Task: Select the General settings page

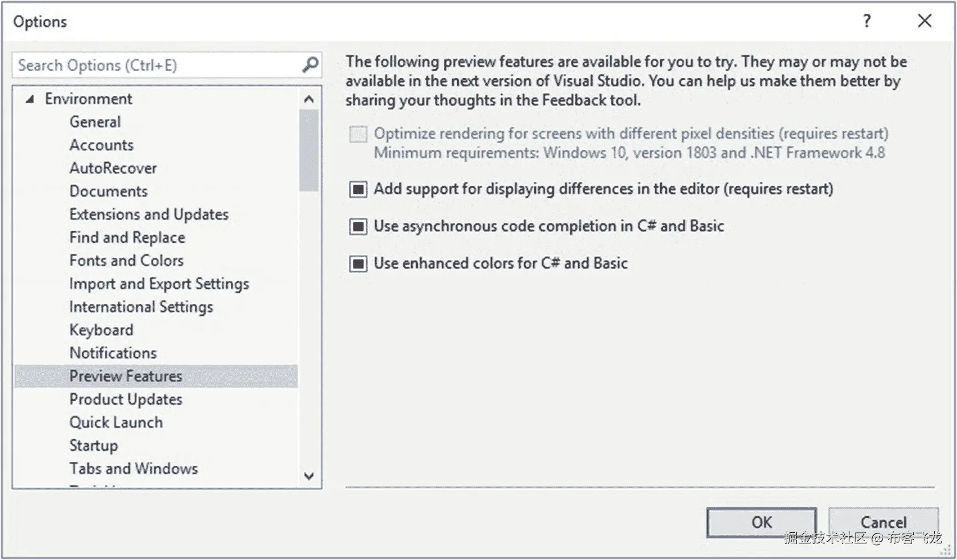Action: pos(95,122)
